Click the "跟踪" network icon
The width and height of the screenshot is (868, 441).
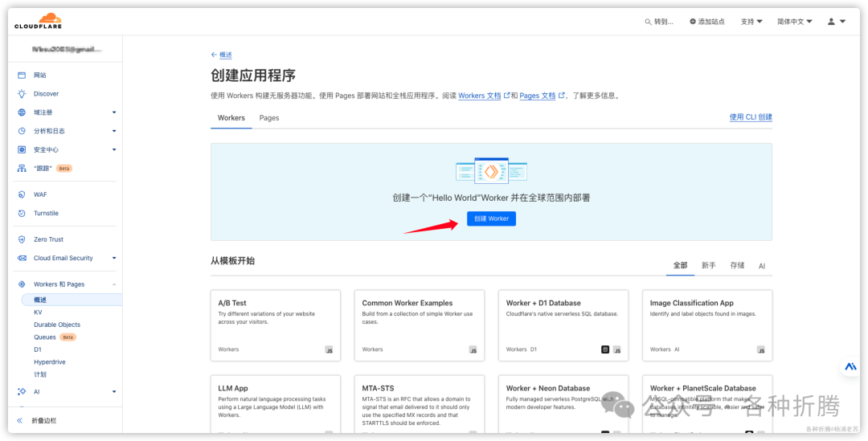[22, 168]
